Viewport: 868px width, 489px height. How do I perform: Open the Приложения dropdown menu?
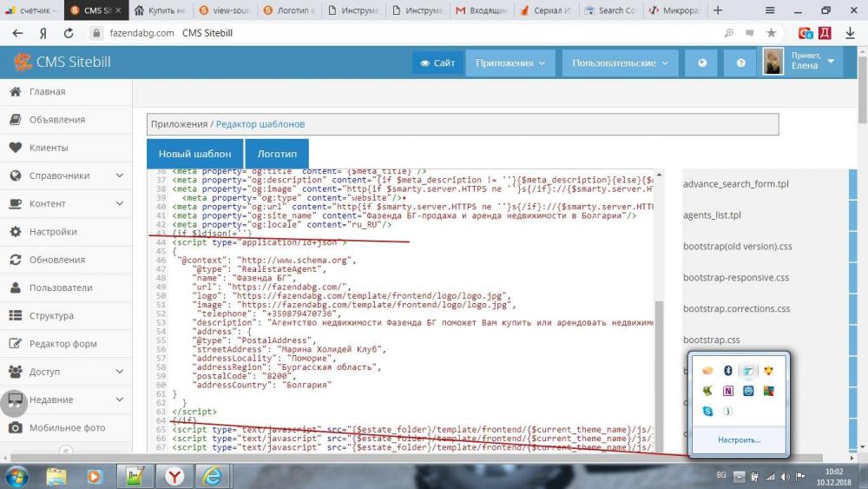[510, 63]
